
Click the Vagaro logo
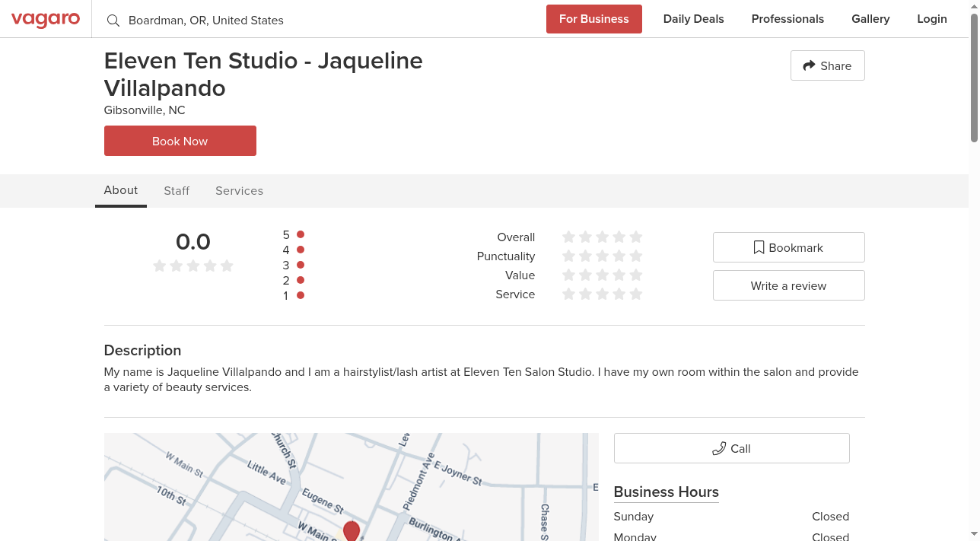pyautogui.click(x=46, y=19)
